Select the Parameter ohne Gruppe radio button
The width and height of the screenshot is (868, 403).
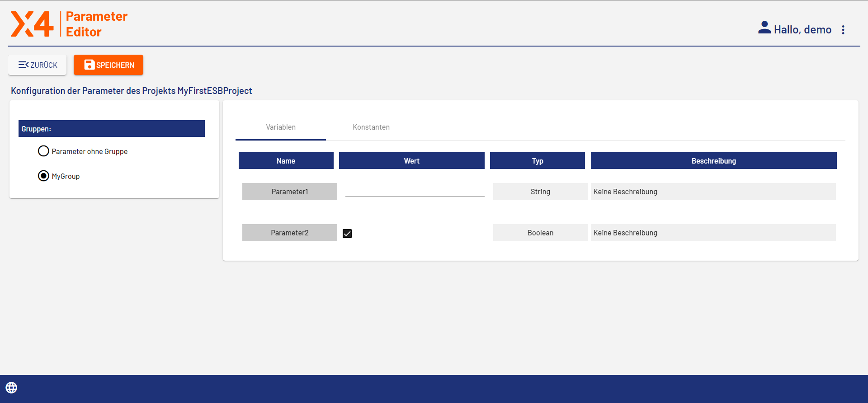pyautogui.click(x=43, y=151)
